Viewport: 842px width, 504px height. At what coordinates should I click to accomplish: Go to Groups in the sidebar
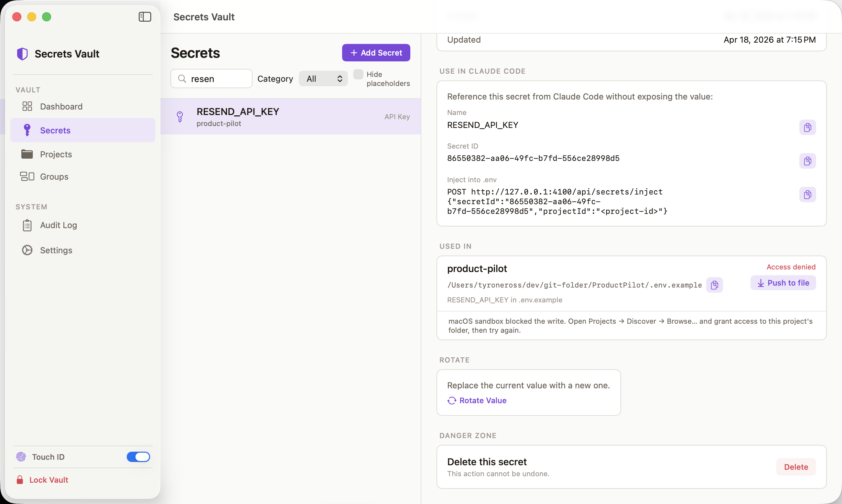pyautogui.click(x=82, y=177)
